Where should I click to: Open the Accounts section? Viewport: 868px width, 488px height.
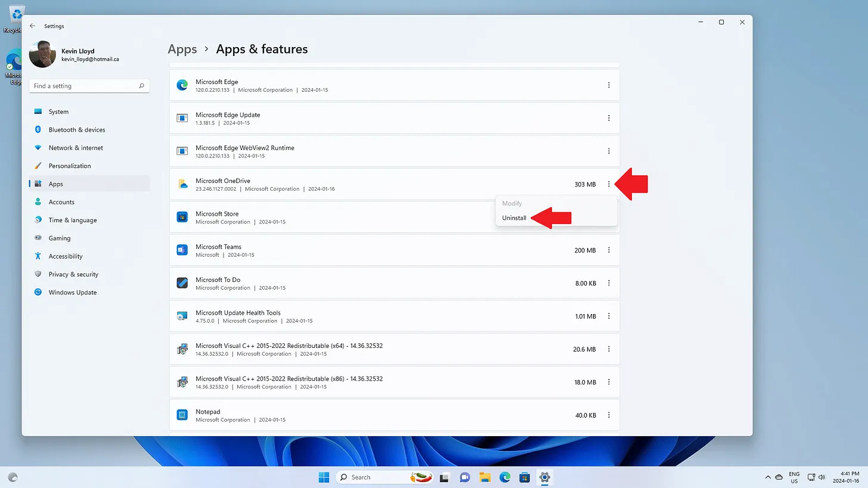pos(89,202)
